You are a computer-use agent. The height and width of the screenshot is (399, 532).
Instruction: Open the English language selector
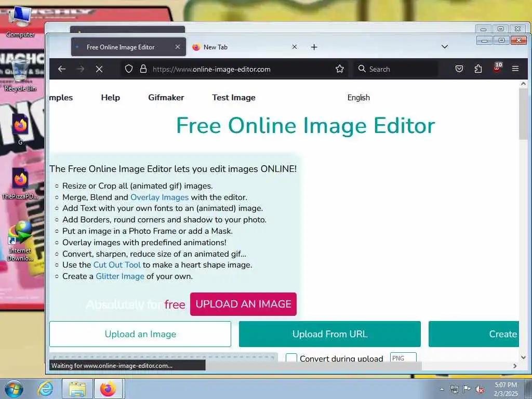(x=358, y=98)
